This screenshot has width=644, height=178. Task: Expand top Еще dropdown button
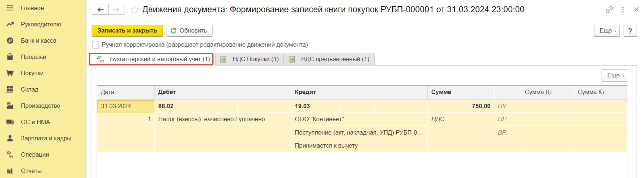pos(607,31)
